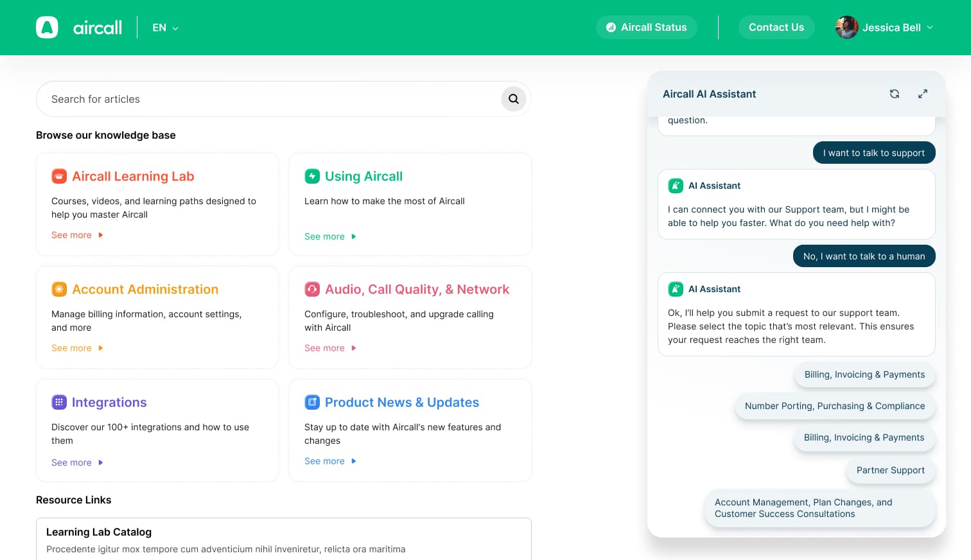Image resolution: width=971 pixels, height=560 pixels.
Task: Click the "I want to talk to support" message
Action: pyautogui.click(x=874, y=153)
